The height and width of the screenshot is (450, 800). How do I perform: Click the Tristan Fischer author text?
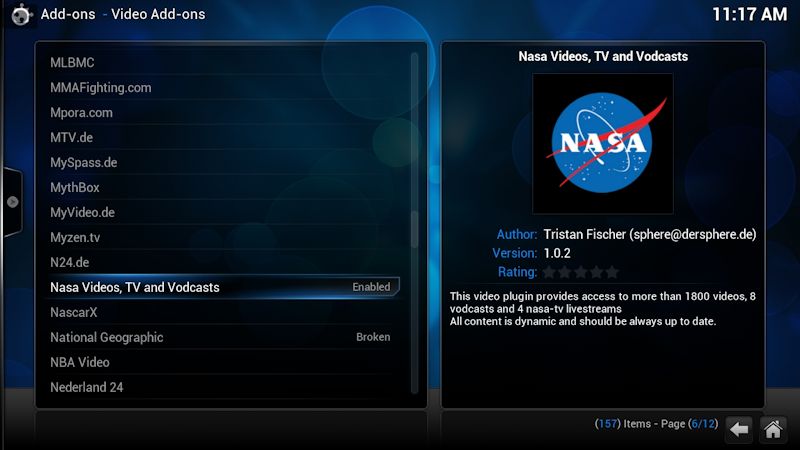649,235
